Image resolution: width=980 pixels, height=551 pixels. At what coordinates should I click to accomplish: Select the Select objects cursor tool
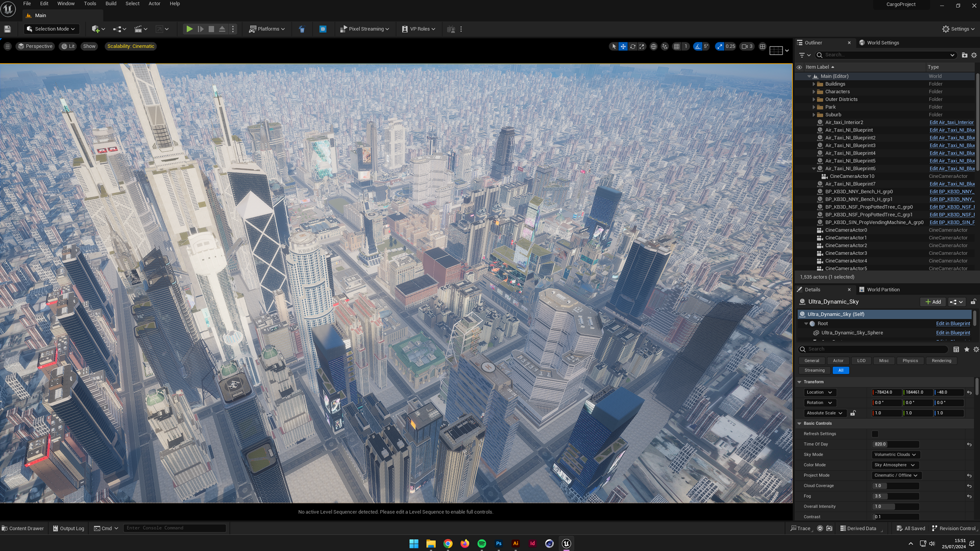614,46
